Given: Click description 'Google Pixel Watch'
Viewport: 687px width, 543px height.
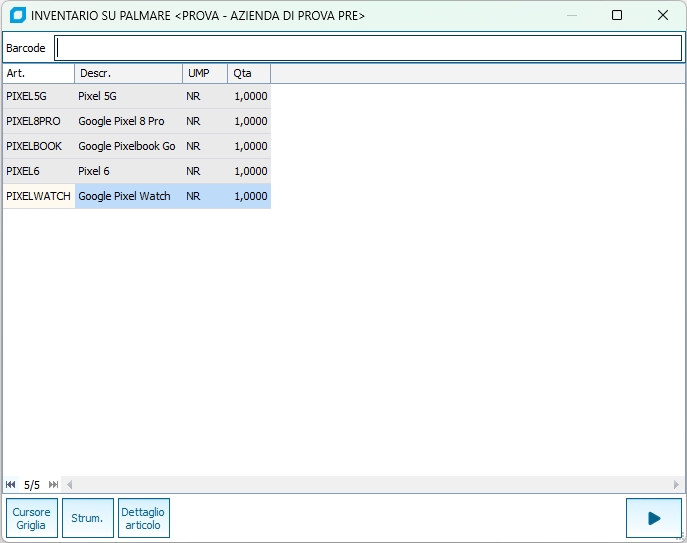Looking at the screenshot, I should tap(124, 196).
